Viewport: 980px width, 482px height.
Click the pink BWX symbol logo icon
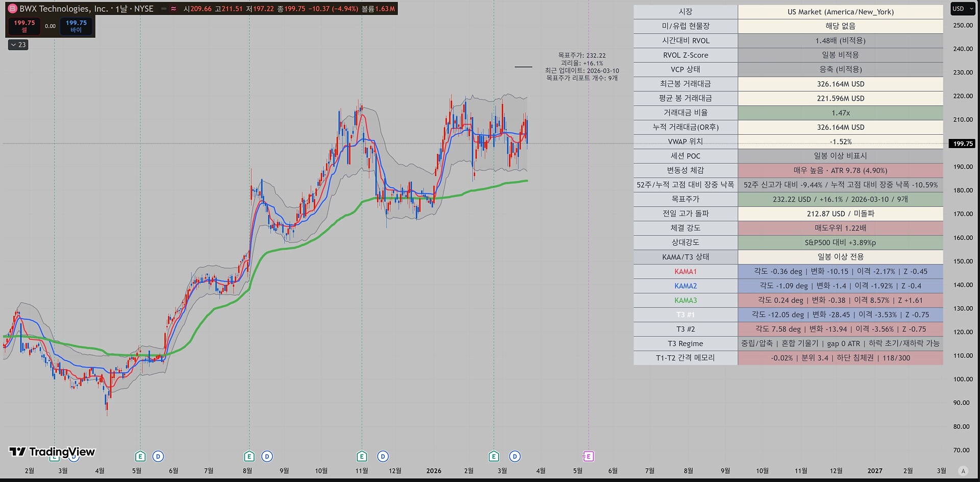coord(12,9)
